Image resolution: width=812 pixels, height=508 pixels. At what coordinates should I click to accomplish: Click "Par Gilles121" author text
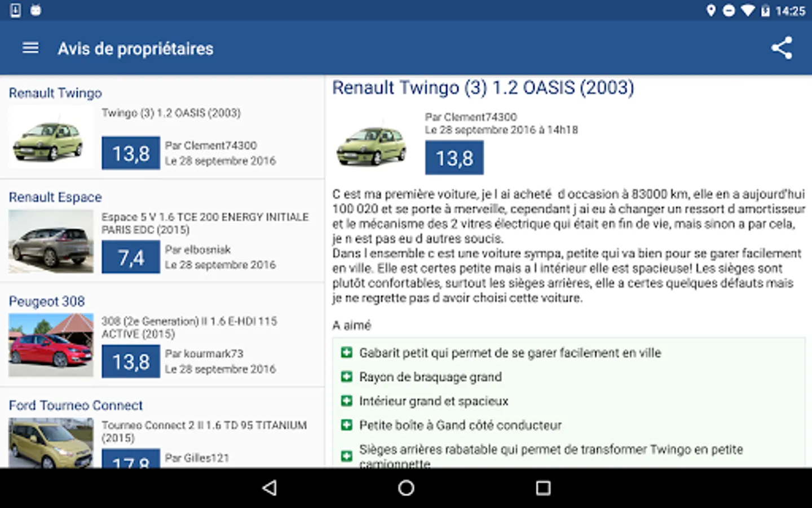197,458
